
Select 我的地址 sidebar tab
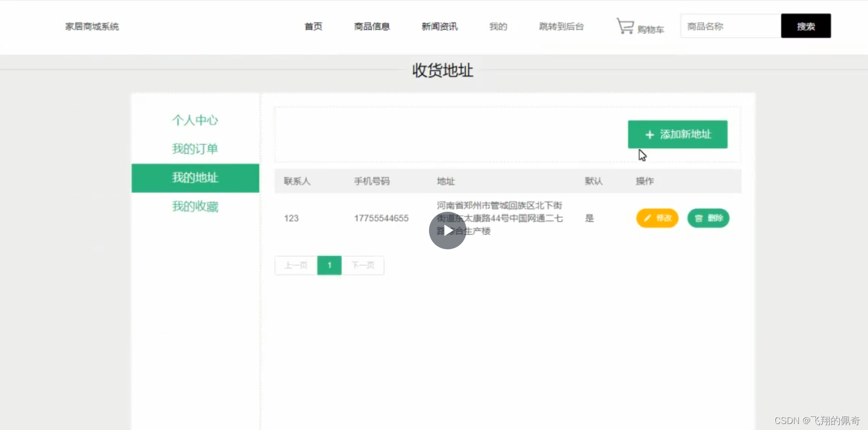point(195,178)
